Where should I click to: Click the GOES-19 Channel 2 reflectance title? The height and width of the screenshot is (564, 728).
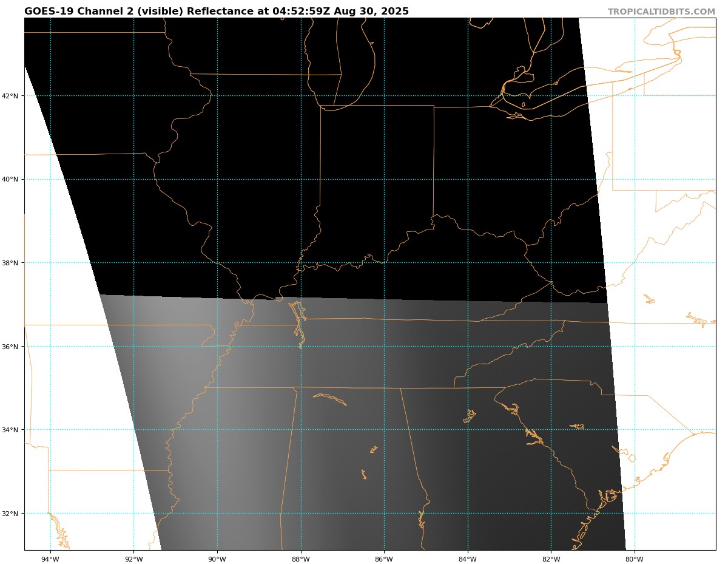[x=217, y=12]
